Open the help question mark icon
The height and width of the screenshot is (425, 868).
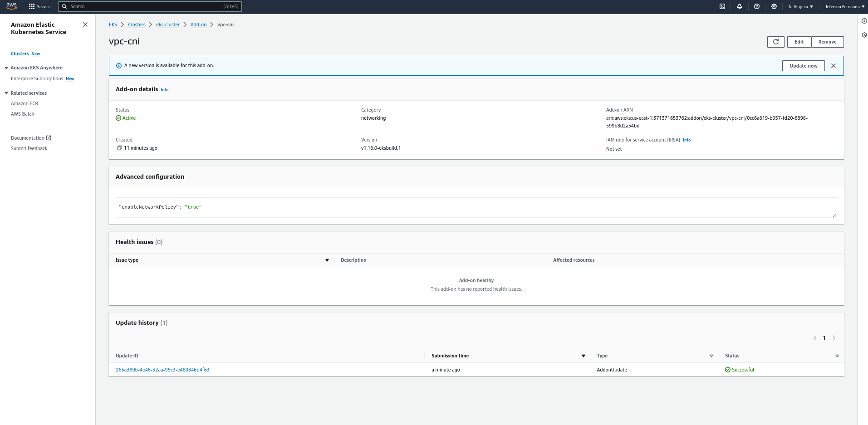point(757,6)
